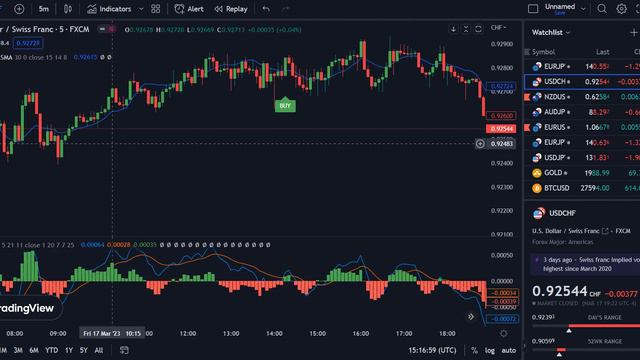Click the blue 0.92729 indicator value box
The height and width of the screenshot is (360, 640).
(28, 43)
